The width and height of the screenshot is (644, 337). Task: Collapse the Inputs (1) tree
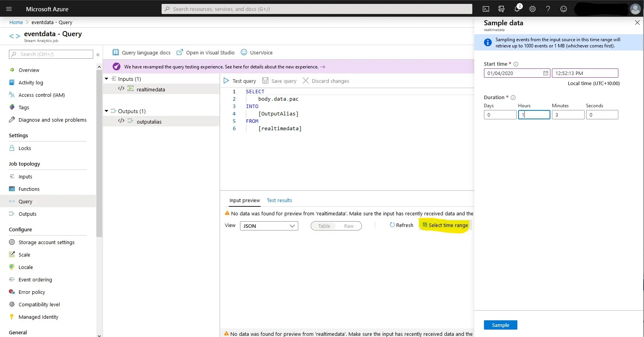click(106, 79)
